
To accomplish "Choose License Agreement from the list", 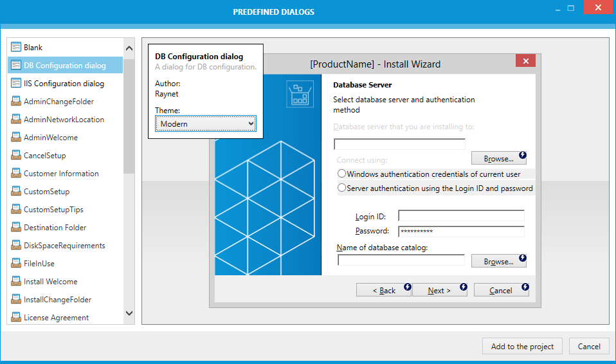I will (56, 318).
